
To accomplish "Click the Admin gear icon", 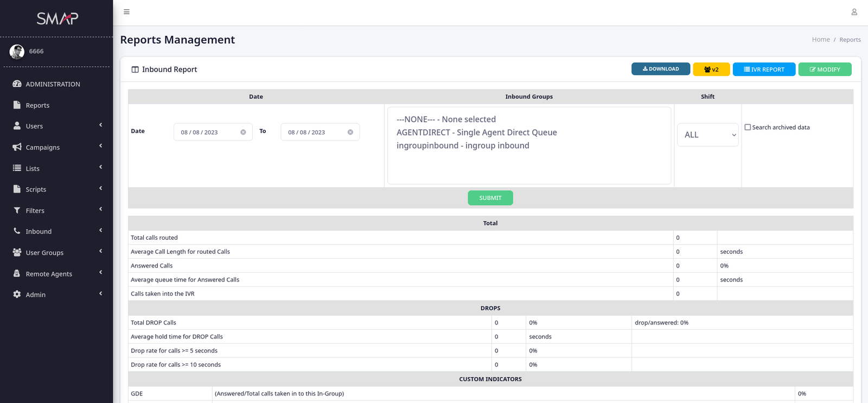I will tap(17, 294).
